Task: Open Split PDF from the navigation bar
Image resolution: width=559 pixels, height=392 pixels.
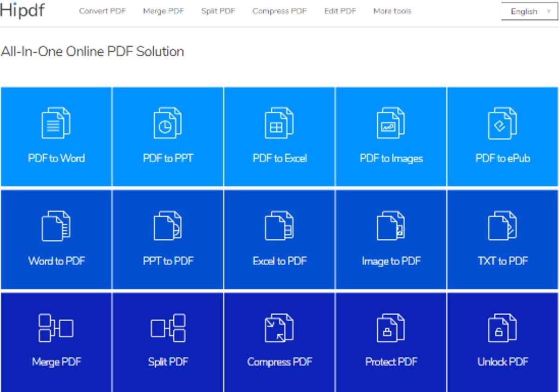Action: (x=218, y=11)
